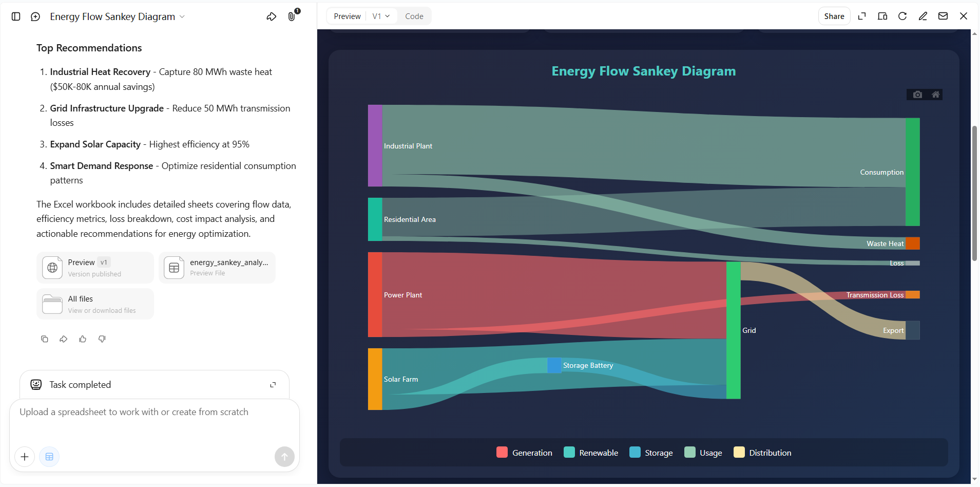980x487 pixels.
Task: Toggle the Generation legend entry
Action: [x=525, y=453]
